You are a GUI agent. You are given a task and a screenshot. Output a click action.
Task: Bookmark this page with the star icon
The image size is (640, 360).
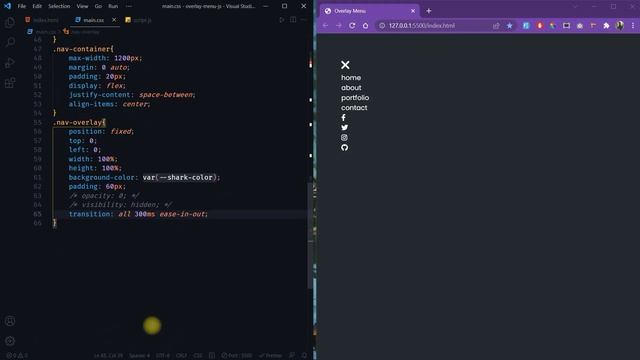click(x=509, y=25)
